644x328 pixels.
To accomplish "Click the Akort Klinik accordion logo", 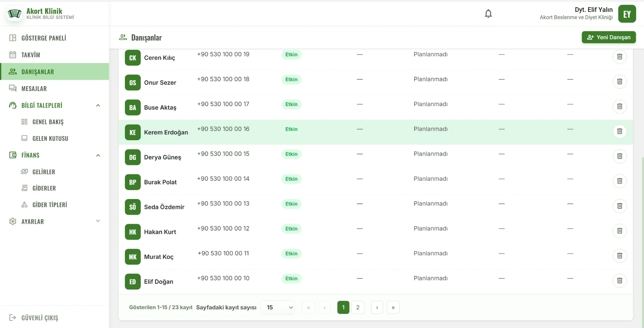I will point(14,14).
